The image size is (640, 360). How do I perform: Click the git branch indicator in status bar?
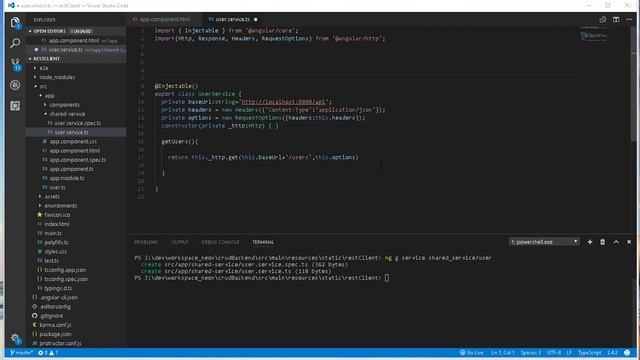click(21, 353)
